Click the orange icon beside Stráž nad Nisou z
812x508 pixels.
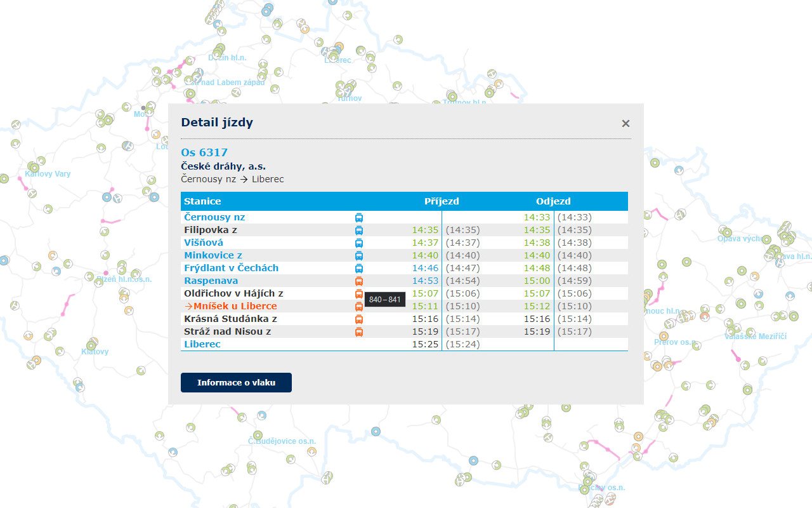pyautogui.click(x=358, y=332)
